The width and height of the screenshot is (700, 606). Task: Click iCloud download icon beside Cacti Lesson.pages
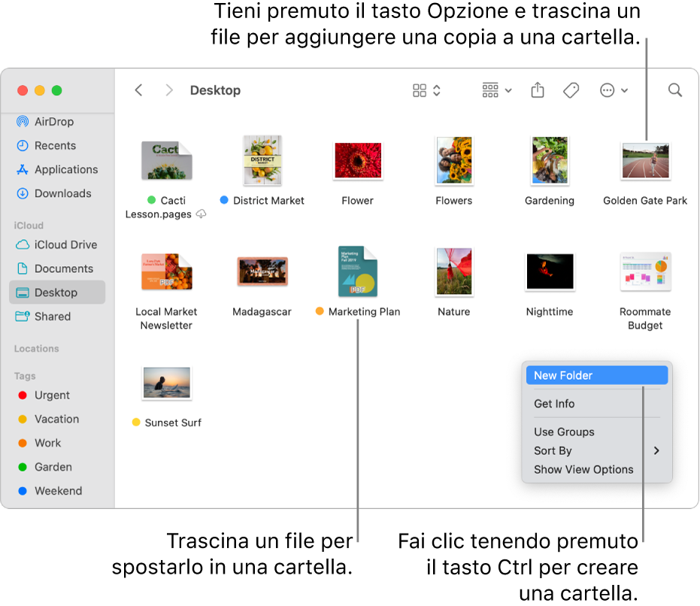click(x=202, y=214)
